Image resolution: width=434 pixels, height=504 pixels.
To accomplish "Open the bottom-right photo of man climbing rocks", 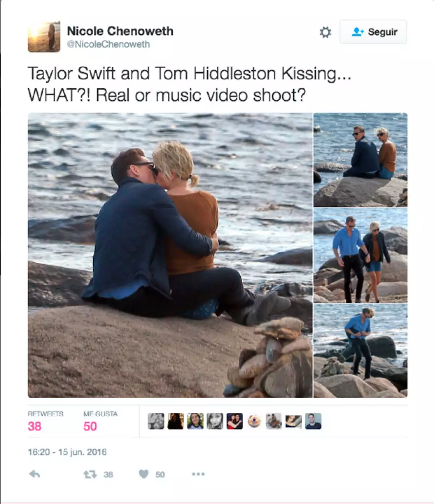I will coord(360,351).
